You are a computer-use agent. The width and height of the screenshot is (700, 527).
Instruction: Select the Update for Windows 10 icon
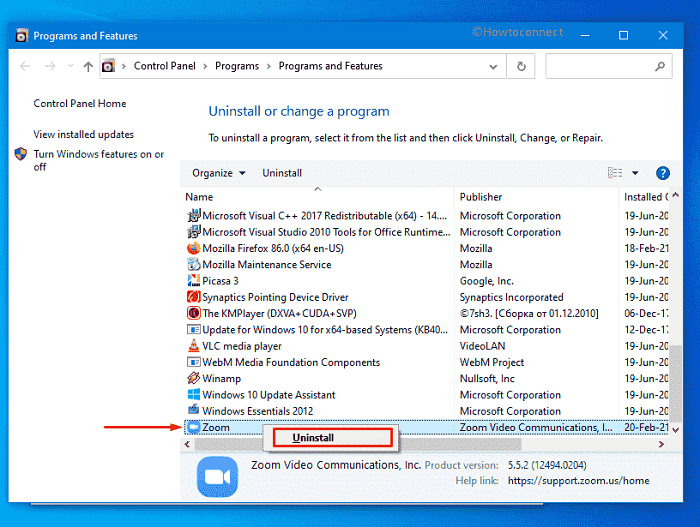coord(193,330)
